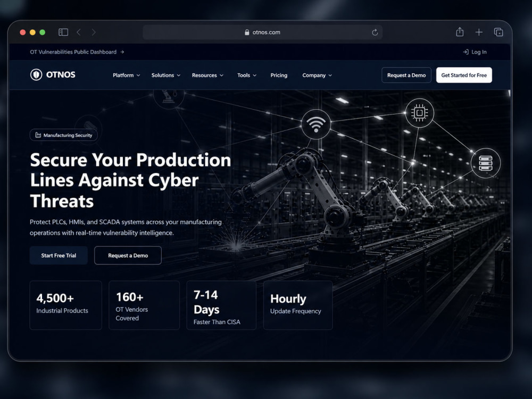Click the Secure Your Production Lines headline
The image size is (532, 399).
coord(131,180)
